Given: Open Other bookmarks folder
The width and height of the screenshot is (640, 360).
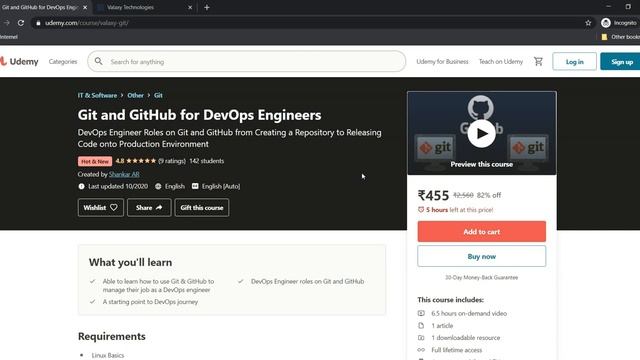Looking at the screenshot, I should point(620,37).
